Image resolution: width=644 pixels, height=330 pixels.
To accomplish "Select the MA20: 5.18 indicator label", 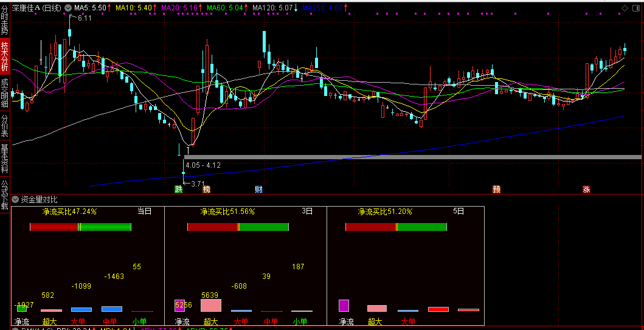I will [180, 8].
